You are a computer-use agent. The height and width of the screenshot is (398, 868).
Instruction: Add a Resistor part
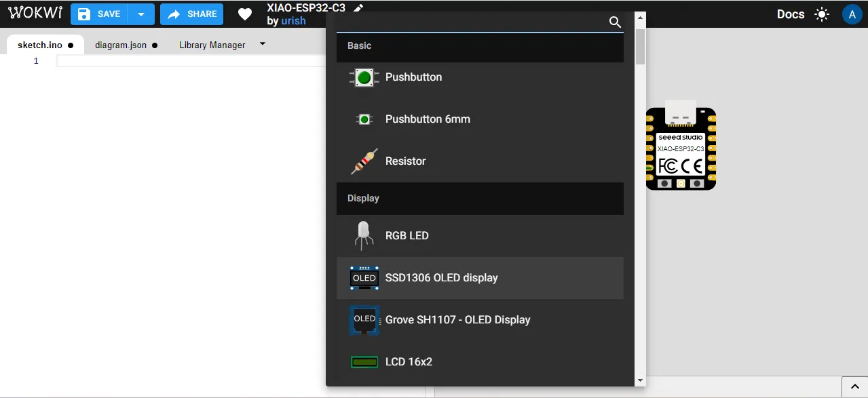click(x=480, y=161)
